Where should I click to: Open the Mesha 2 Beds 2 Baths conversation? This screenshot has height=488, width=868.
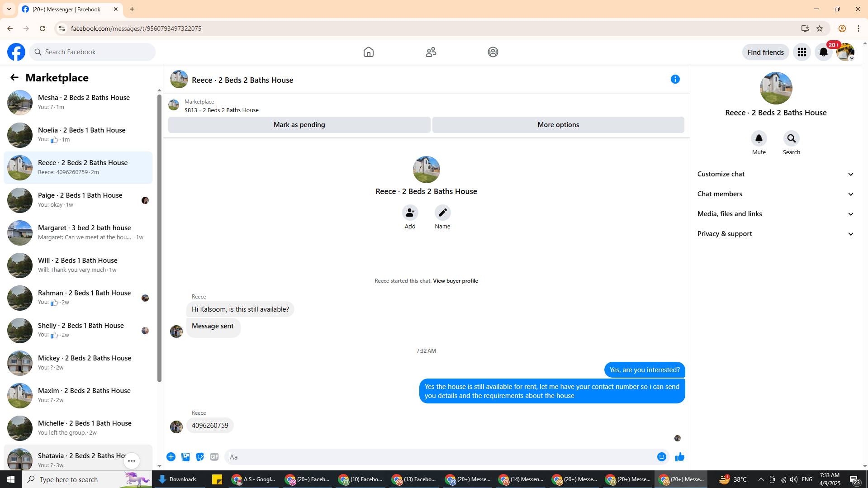point(78,103)
